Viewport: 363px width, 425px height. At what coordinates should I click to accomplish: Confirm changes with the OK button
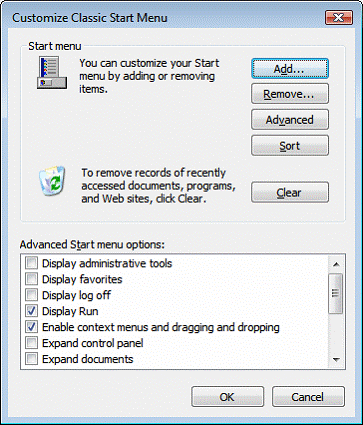pos(227,397)
